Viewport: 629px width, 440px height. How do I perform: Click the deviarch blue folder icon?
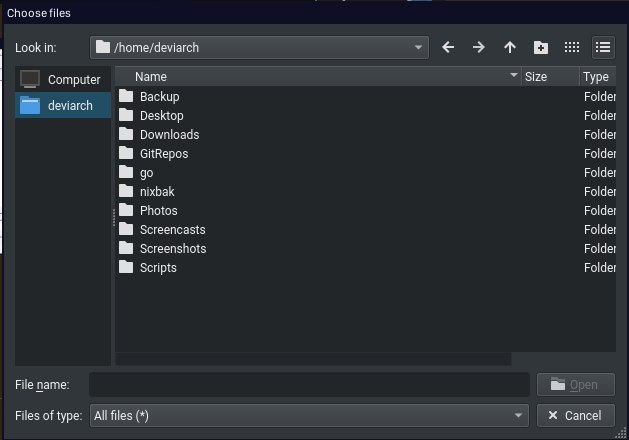(x=30, y=105)
